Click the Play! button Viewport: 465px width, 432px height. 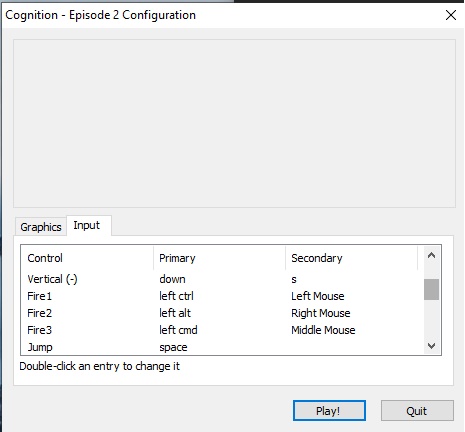pos(329,411)
